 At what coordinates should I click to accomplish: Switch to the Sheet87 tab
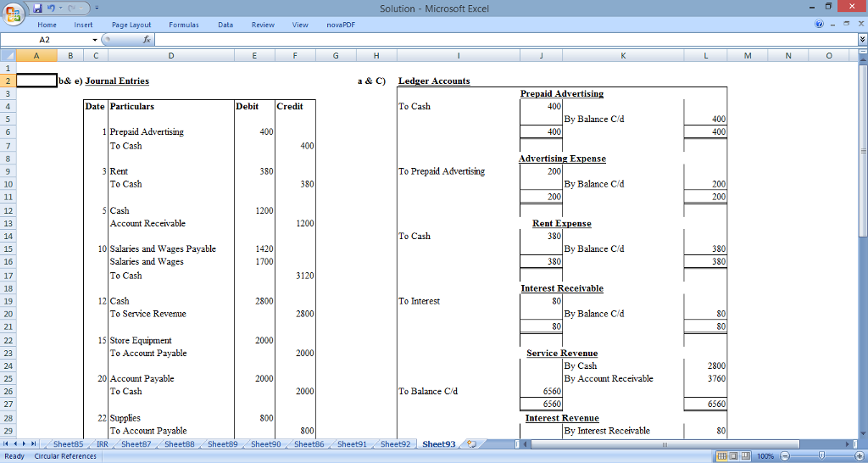point(136,444)
